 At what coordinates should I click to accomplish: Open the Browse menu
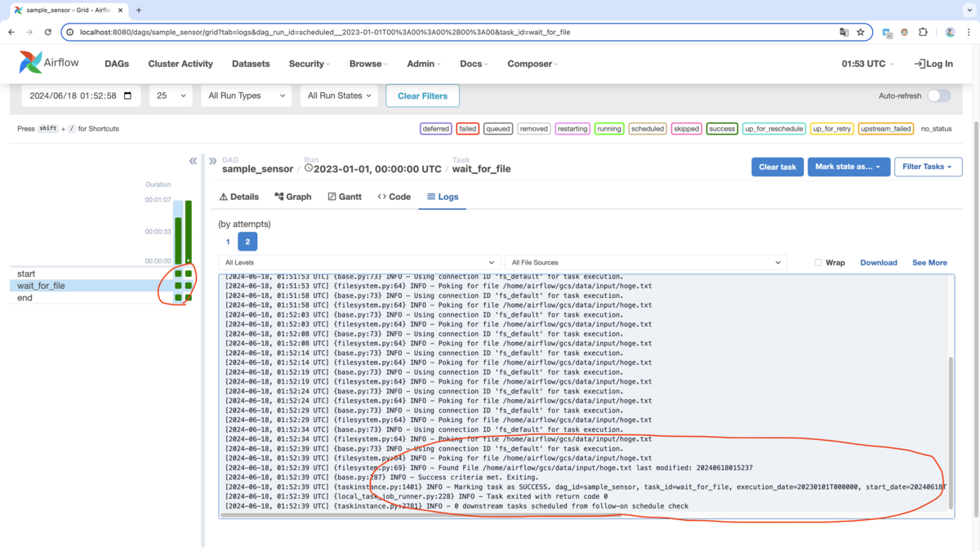(367, 64)
